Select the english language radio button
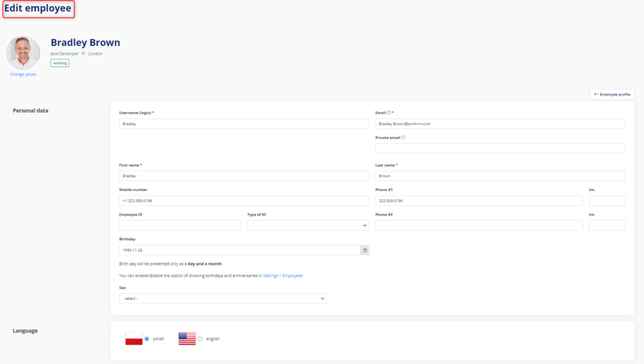Image resolution: width=644 pixels, height=364 pixels. point(200,339)
